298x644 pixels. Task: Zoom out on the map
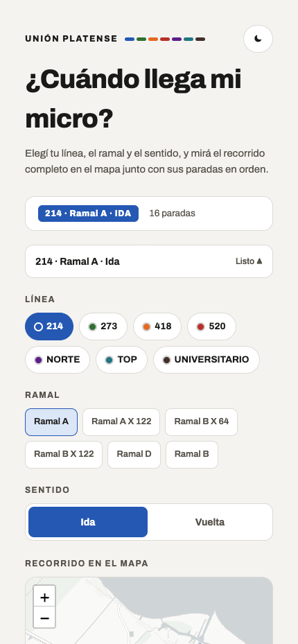pyautogui.click(x=44, y=618)
